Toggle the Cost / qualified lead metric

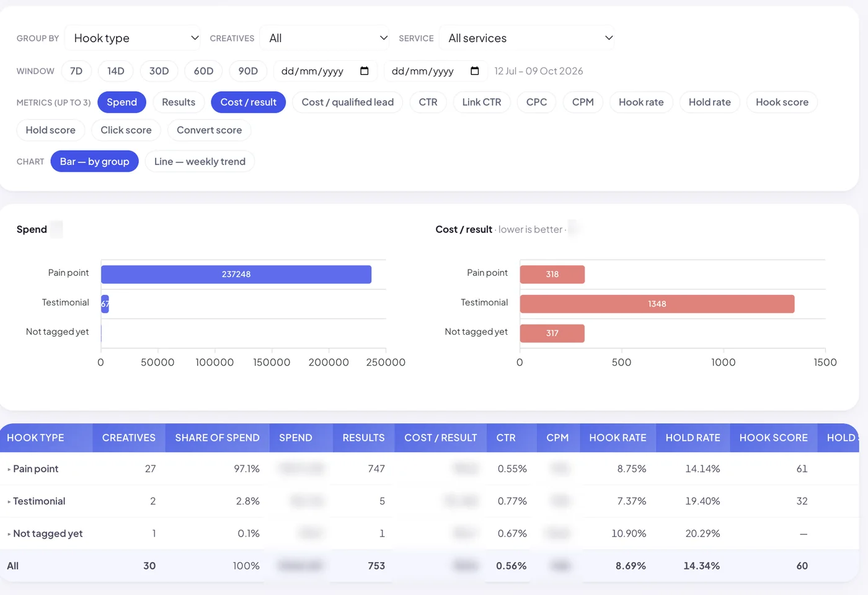(347, 102)
